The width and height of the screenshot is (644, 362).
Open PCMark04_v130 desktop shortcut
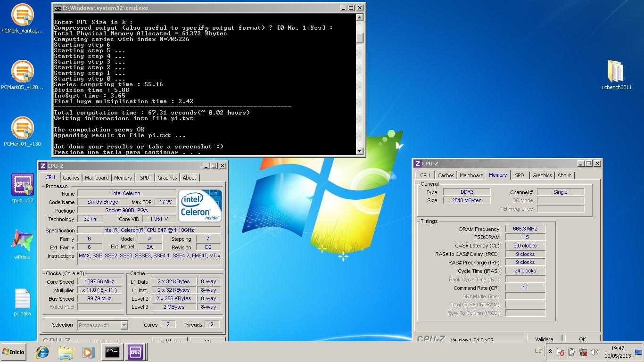tap(22, 132)
